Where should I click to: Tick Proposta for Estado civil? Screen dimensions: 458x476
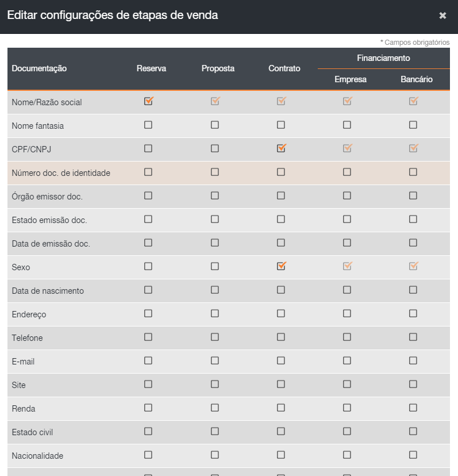[x=215, y=431]
